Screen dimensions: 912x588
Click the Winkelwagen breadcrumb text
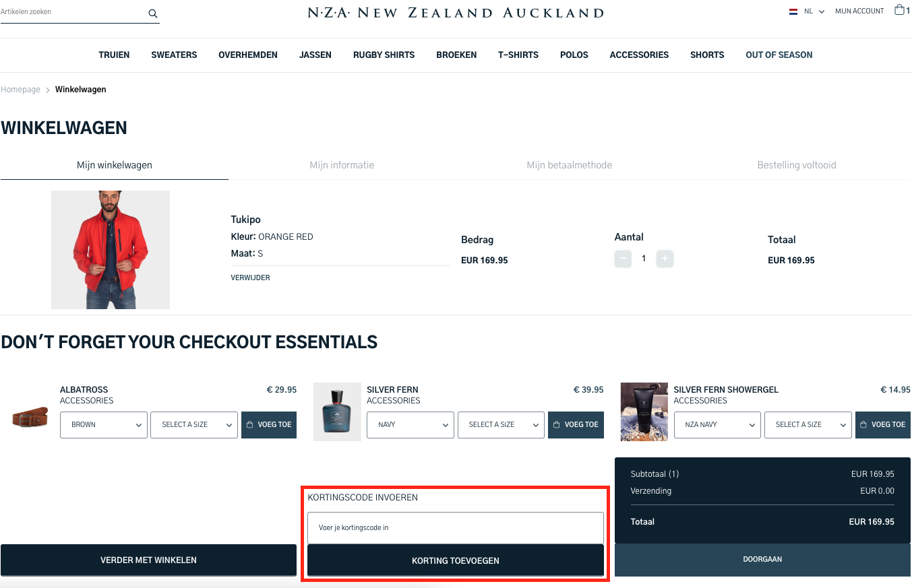[x=80, y=90]
